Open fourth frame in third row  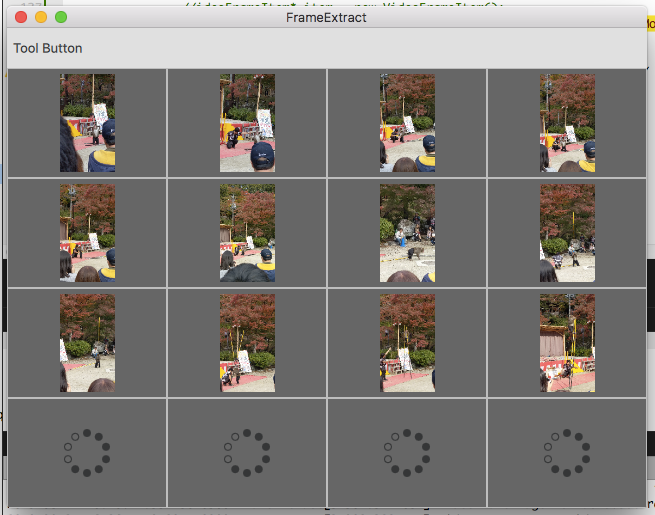point(567,343)
